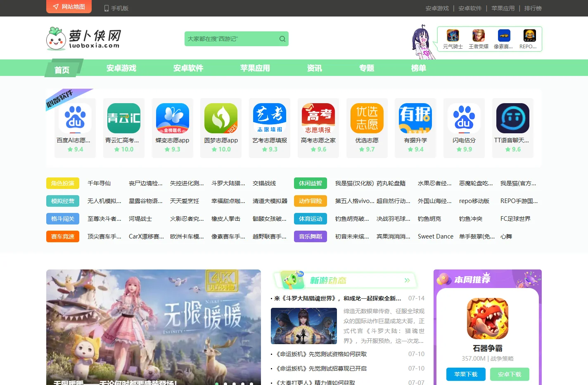Click the 萝卜侠网 site logo
Screen dimensions: 588x385
click(83, 39)
